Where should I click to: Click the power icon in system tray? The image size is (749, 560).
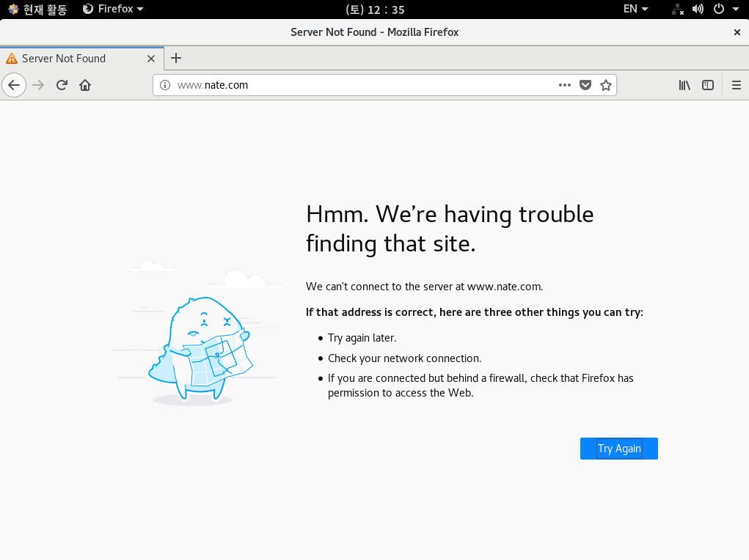point(718,9)
